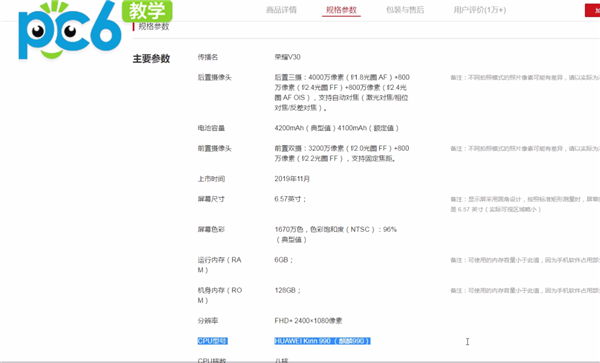This screenshot has height=363, width=600.
Task: Click the FHD+ 2400×1080像素 value
Action: coord(308,321)
